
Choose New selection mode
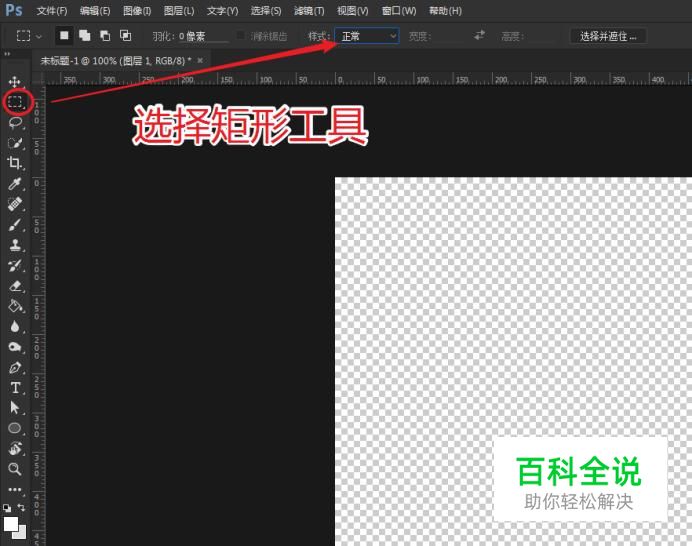(x=64, y=36)
